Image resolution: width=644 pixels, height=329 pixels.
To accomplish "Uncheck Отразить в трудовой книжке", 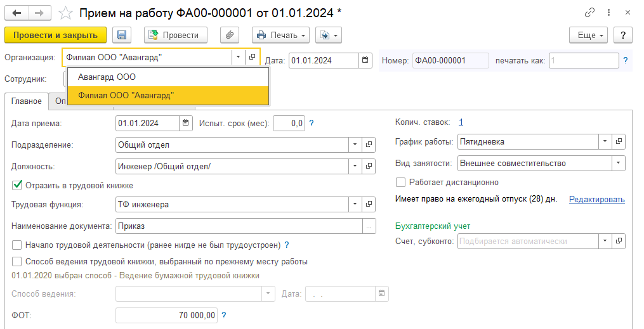I will point(17,186).
